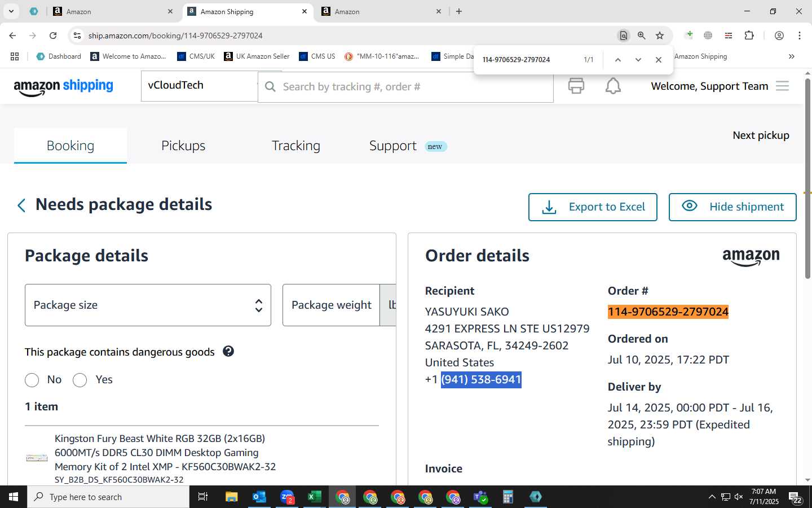Click the page vertical scrollbar thumb

[x=807, y=179]
